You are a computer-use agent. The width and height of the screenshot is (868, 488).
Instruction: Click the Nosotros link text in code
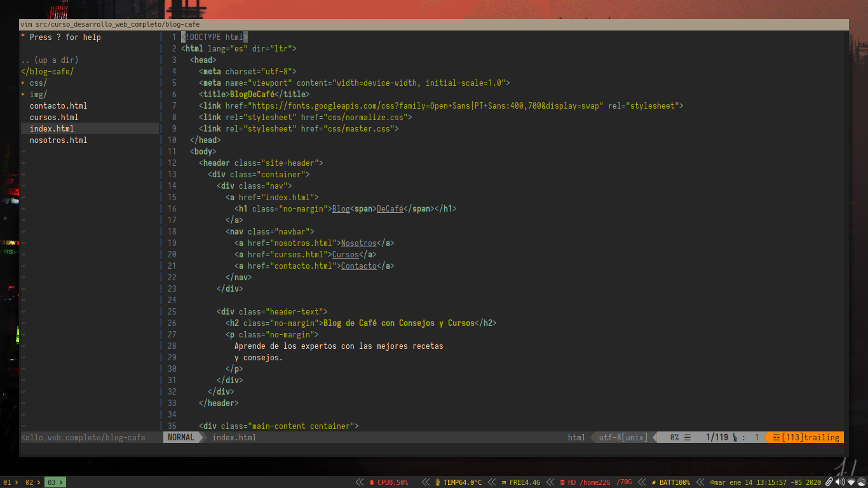click(x=359, y=243)
